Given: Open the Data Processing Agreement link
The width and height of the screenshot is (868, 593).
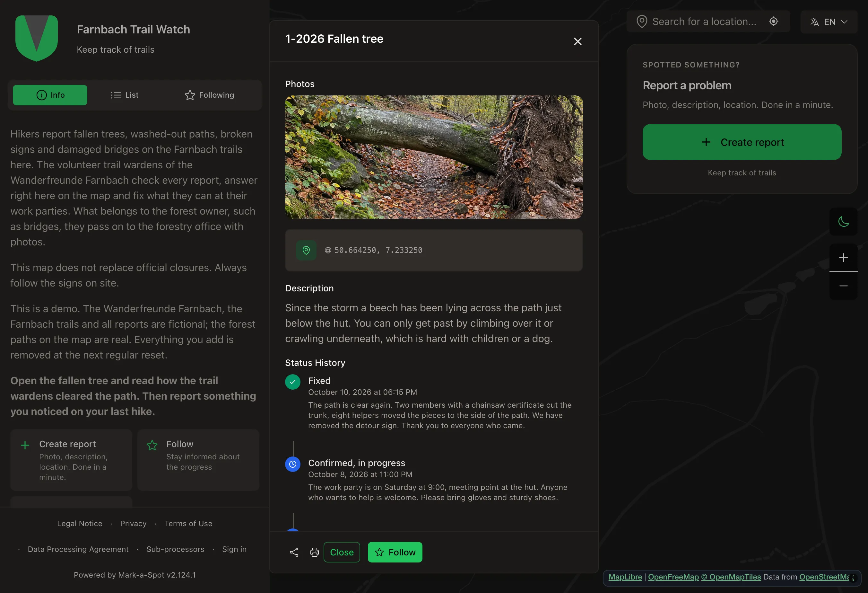Looking at the screenshot, I should pyautogui.click(x=78, y=549).
